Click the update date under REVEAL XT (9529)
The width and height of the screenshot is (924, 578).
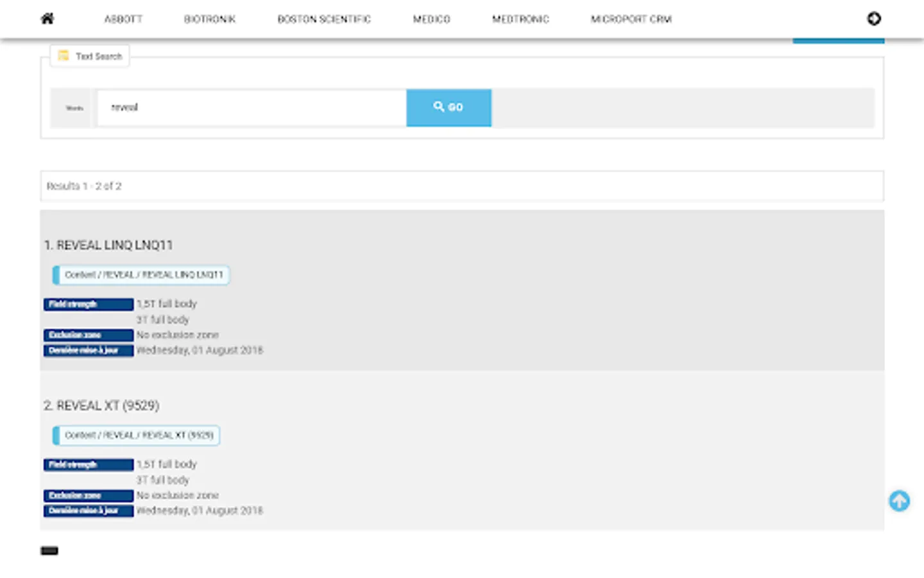(200, 511)
